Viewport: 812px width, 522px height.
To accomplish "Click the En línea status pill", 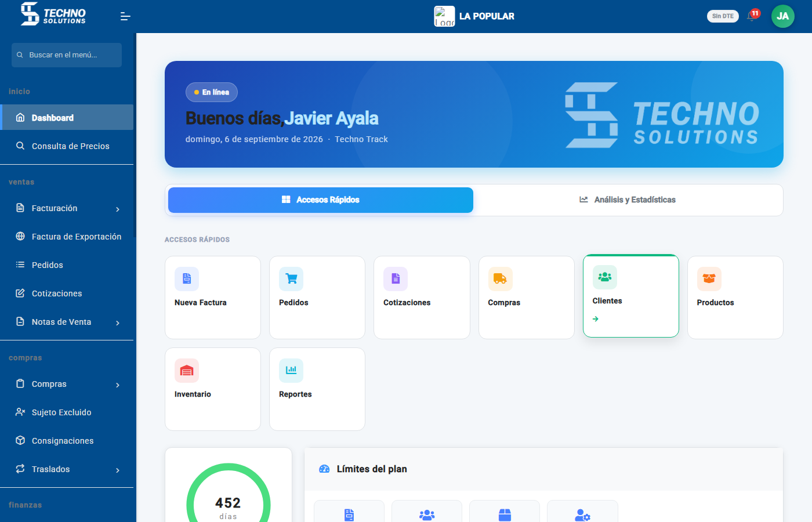I will pos(212,92).
